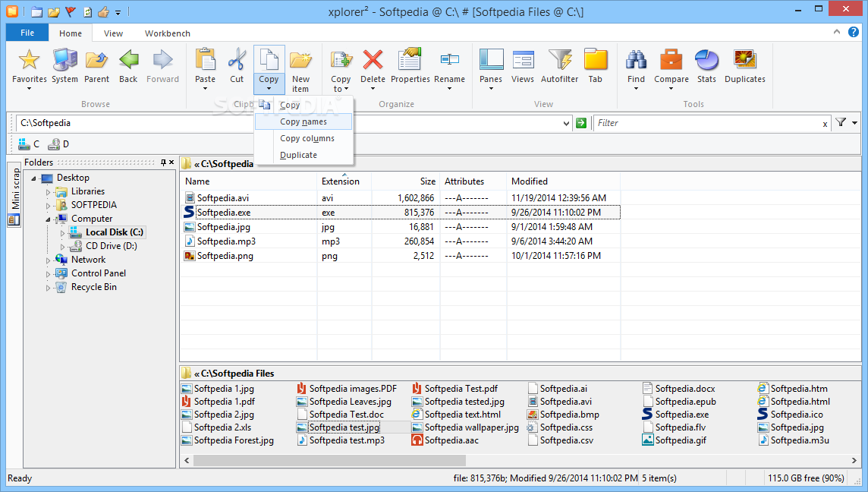The image size is (868, 492).
Task: Sort by the Name column header
Action: (x=249, y=181)
